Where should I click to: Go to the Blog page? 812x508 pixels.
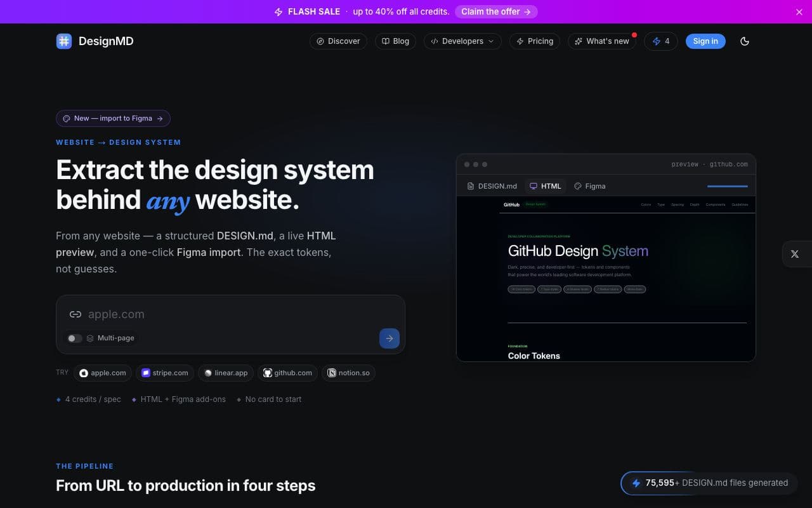[x=395, y=41]
